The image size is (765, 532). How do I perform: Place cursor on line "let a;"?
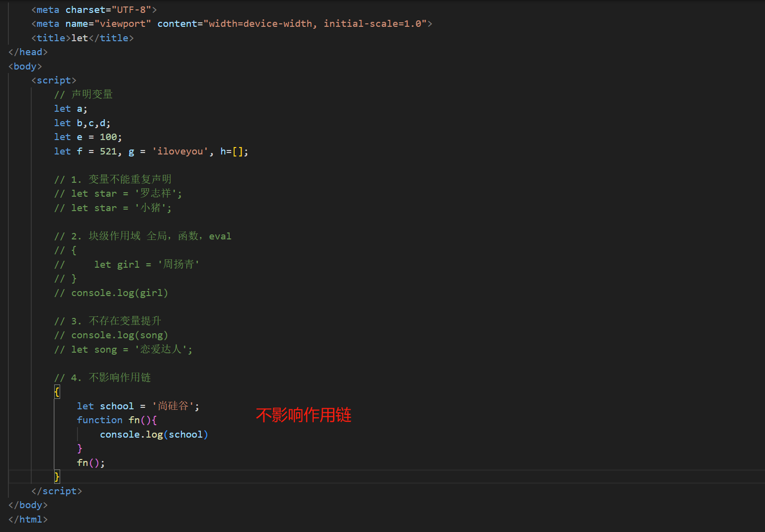[71, 109]
